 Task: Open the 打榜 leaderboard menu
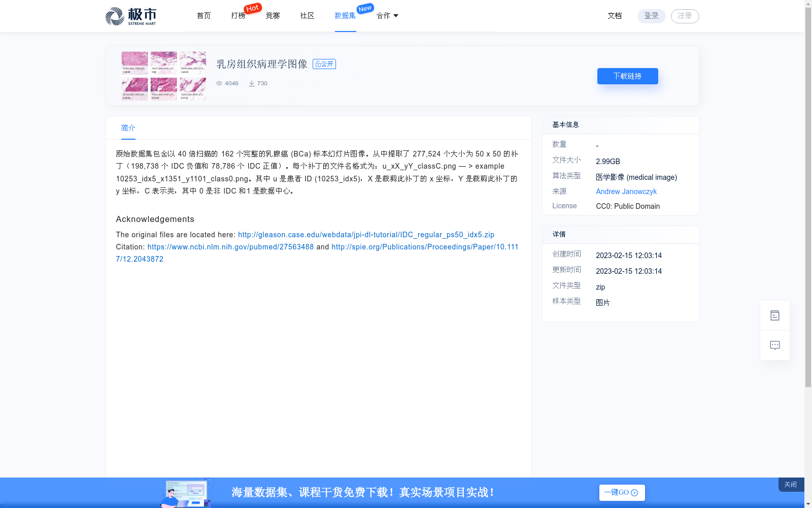click(238, 16)
